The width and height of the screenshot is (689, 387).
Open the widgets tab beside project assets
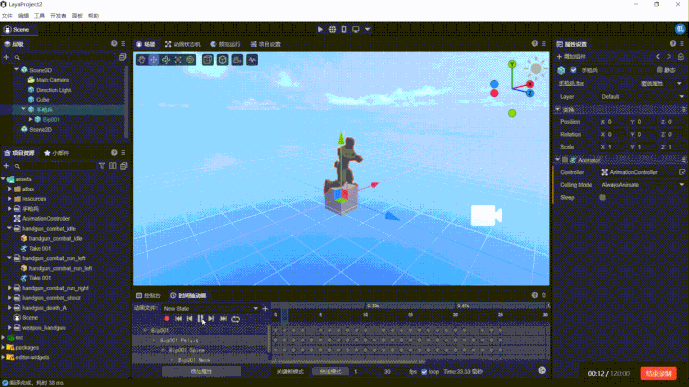[x=57, y=153]
